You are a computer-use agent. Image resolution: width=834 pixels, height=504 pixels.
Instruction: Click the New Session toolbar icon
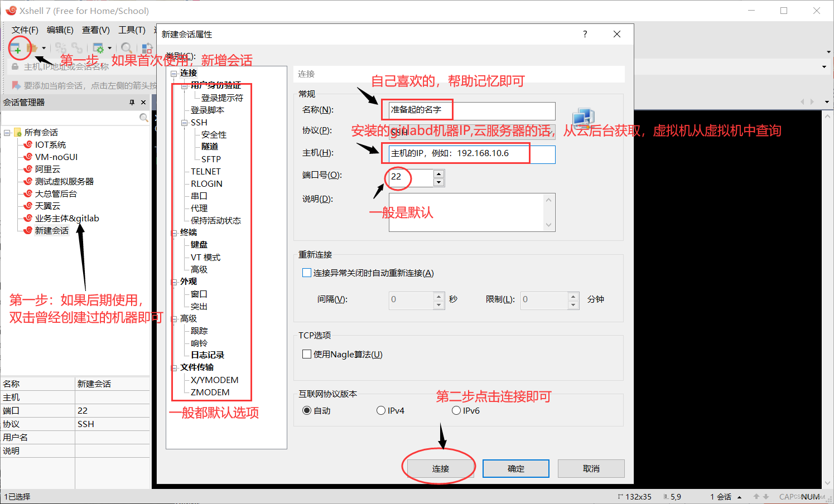(15, 48)
